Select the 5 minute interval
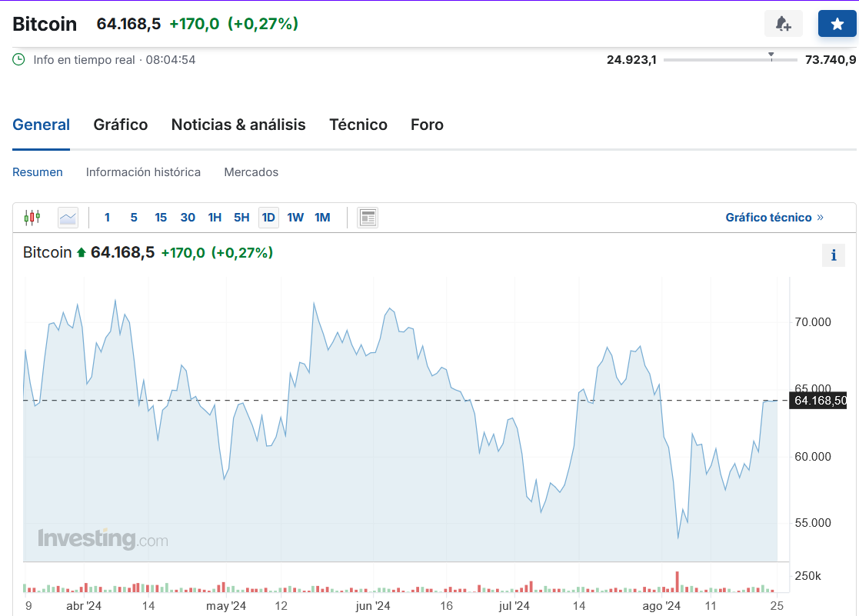This screenshot has height=616, width=859. tap(134, 218)
